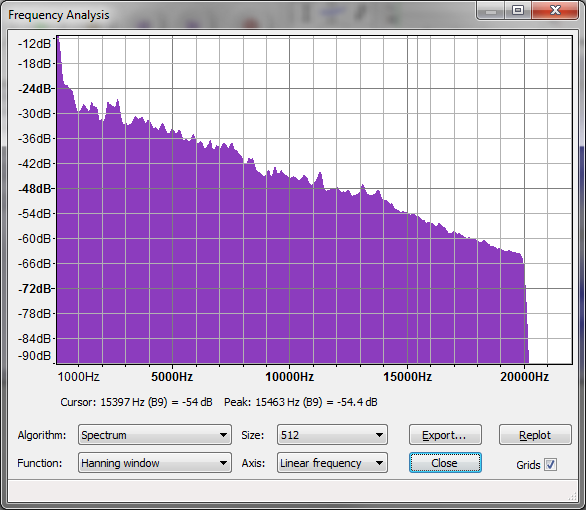Expand the Size dropdown set to 512

click(332, 435)
